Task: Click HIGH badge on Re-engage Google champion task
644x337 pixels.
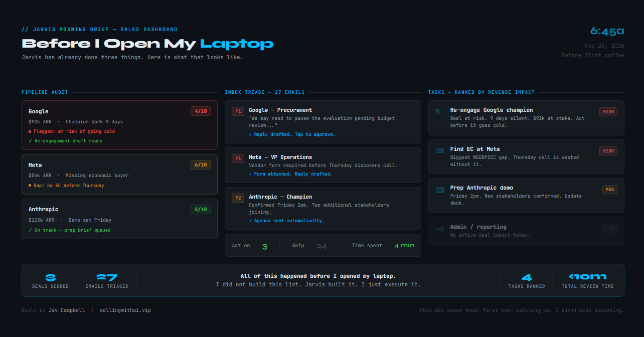Action: [608, 111]
